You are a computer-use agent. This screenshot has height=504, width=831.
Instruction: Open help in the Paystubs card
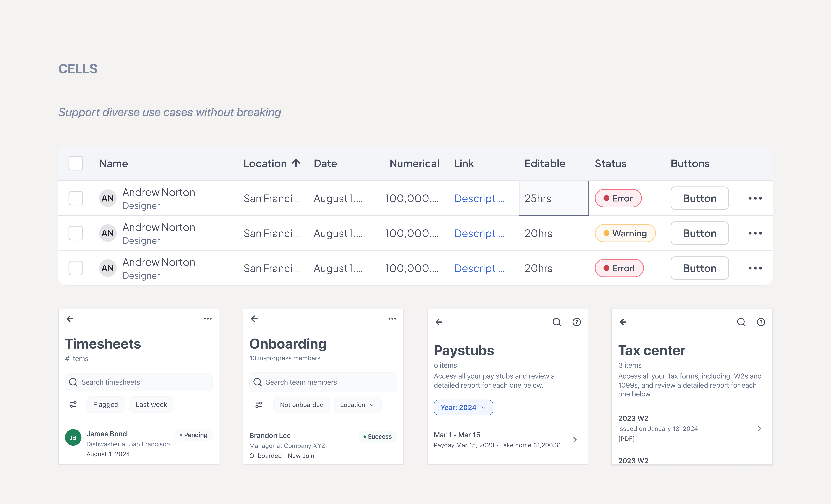click(577, 322)
